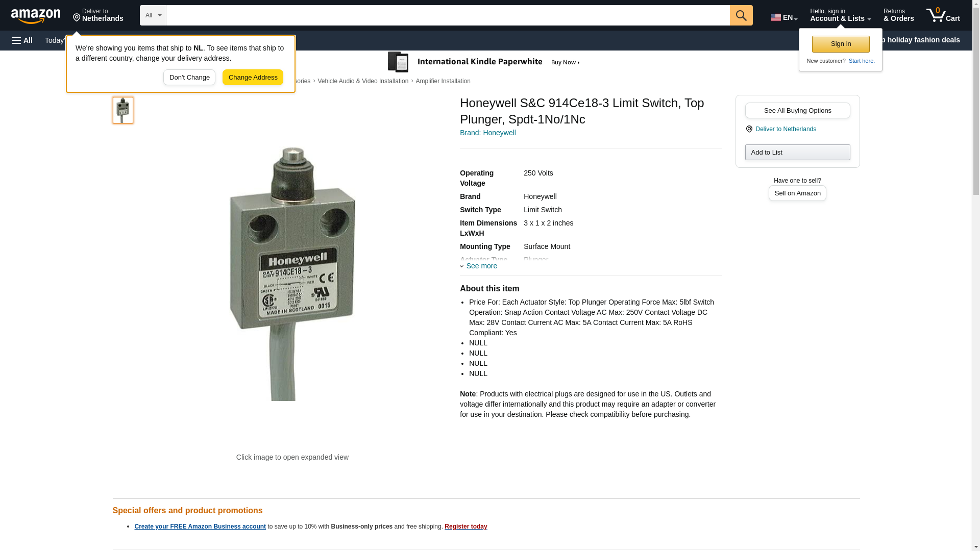Click See All Buying Options
Screen dimensions: 980x551
click(797, 110)
